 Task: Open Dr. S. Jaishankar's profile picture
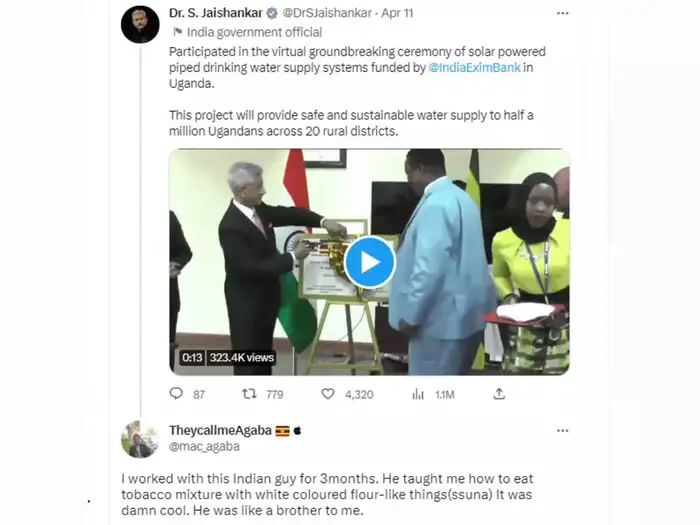pyautogui.click(x=140, y=24)
